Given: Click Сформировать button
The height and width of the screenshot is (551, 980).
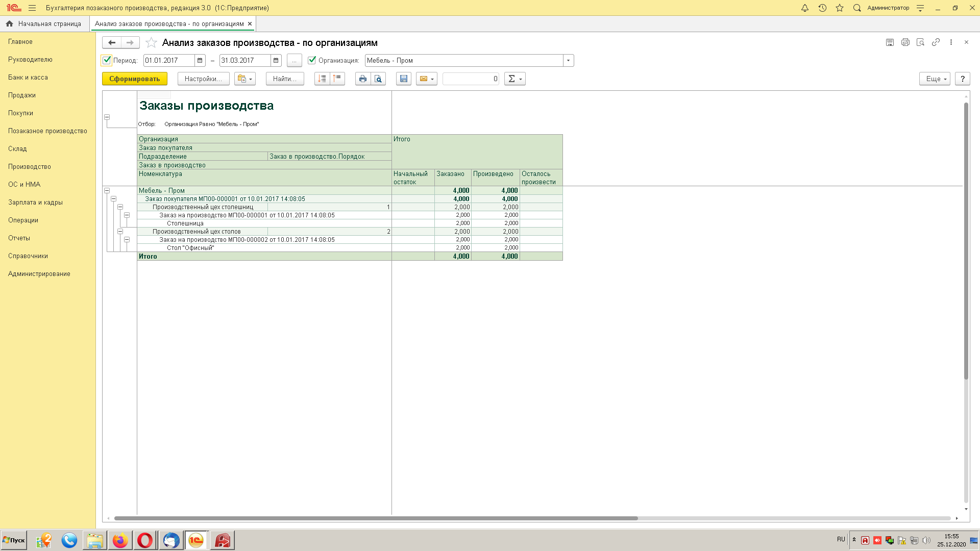Looking at the screenshot, I should coord(135,79).
